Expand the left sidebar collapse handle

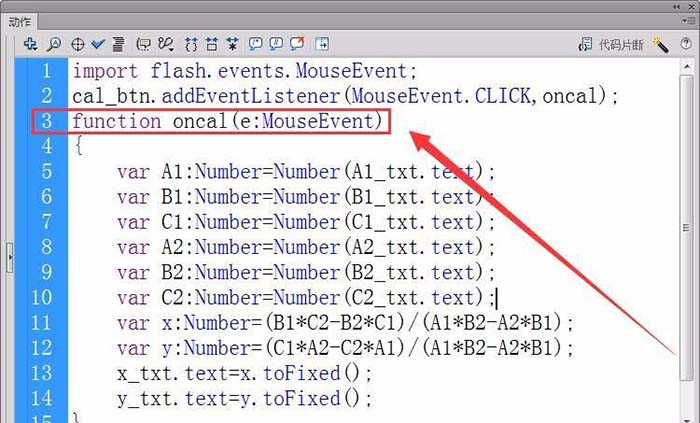coord(9,257)
